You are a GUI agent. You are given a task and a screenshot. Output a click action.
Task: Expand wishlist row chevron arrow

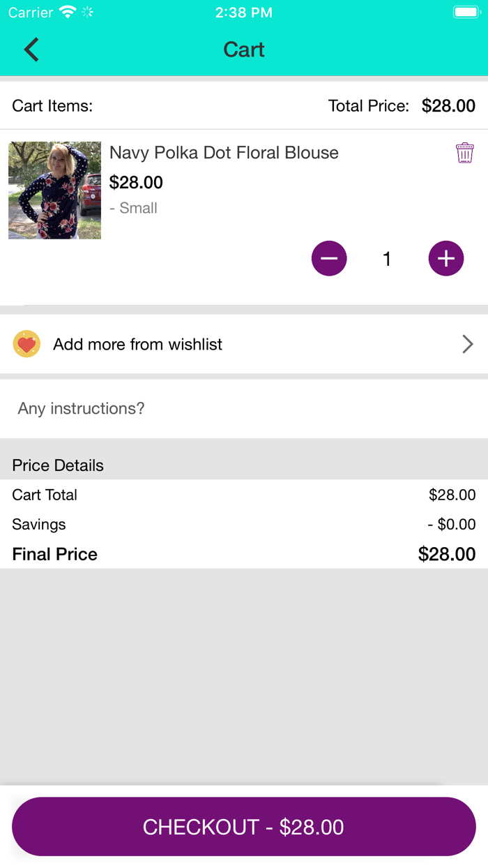[468, 344]
